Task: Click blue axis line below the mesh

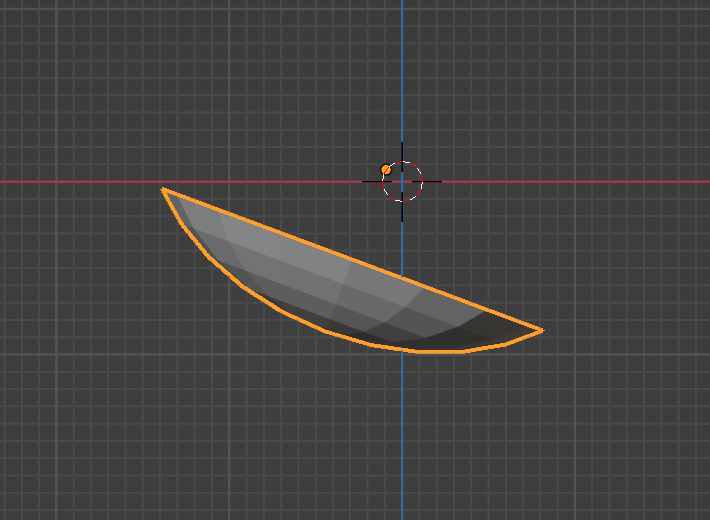Action: pos(402,440)
